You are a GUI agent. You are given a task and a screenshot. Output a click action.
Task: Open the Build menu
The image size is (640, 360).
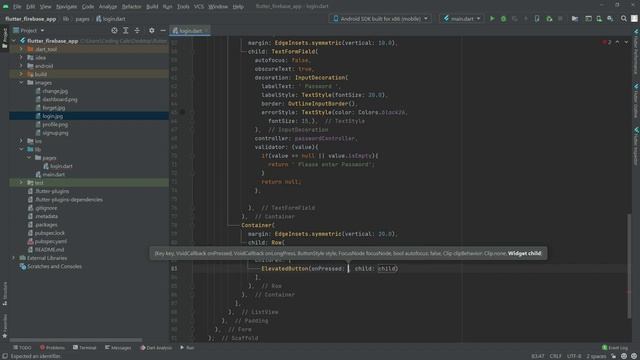(152, 7)
